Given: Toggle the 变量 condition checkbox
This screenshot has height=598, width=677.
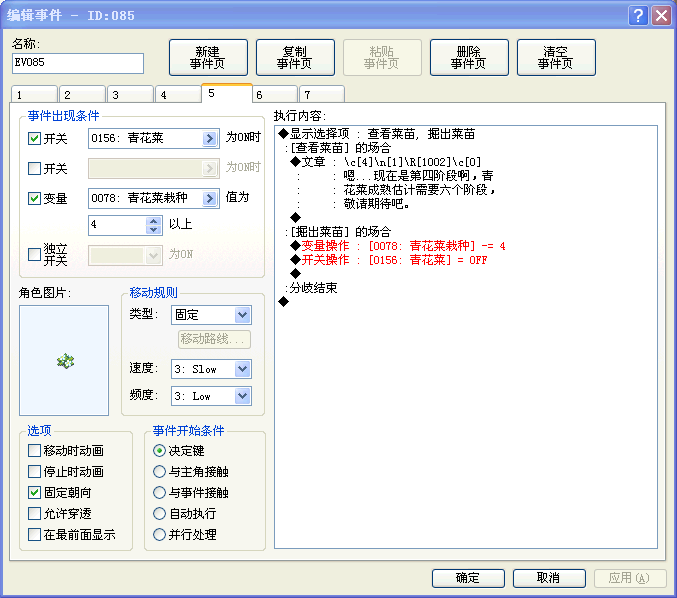Looking at the screenshot, I should click(34, 199).
